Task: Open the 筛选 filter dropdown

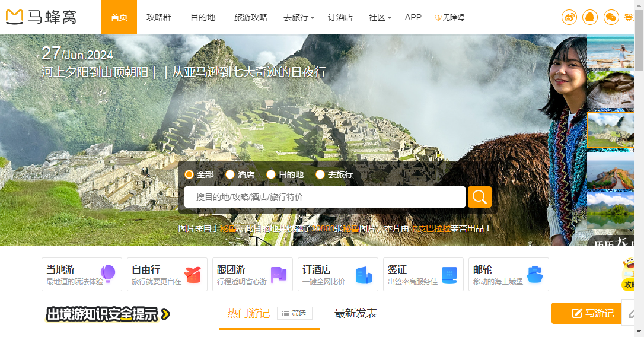Action: tap(295, 313)
